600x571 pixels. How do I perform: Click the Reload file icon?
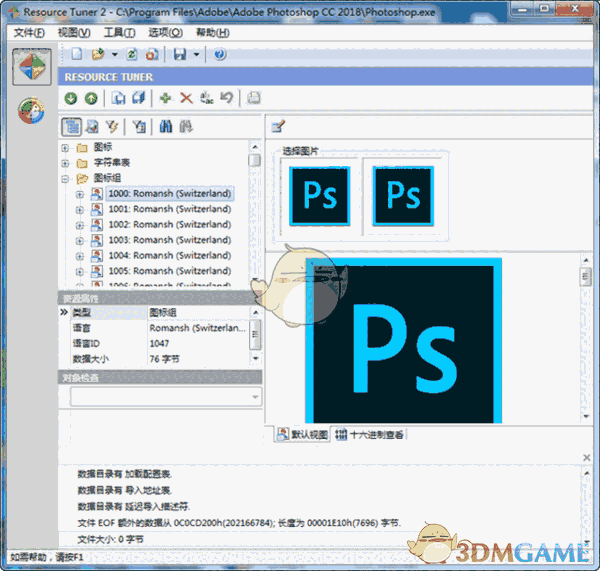(x=132, y=54)
